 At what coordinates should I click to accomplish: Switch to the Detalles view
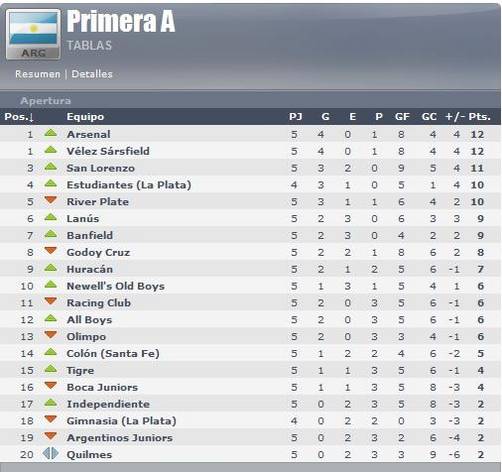pyautogui.click(x=92, y=74)
